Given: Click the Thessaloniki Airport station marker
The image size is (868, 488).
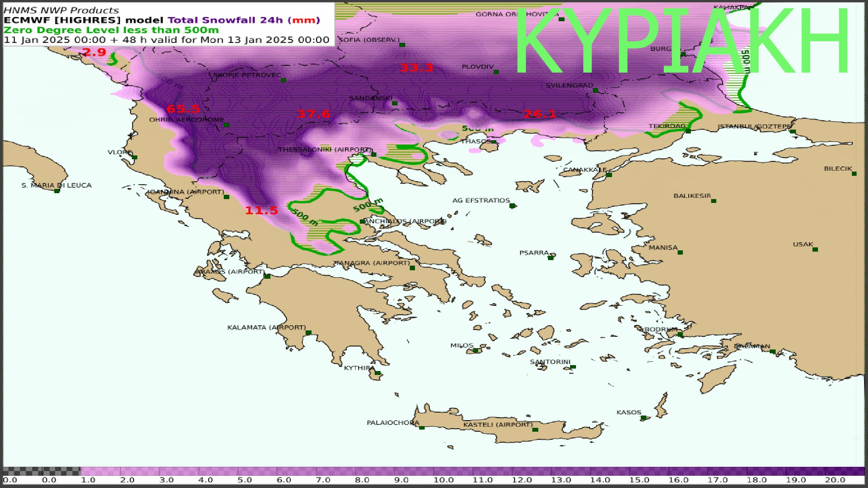Looking at the screenshot, I should click(x=373, y=155).
